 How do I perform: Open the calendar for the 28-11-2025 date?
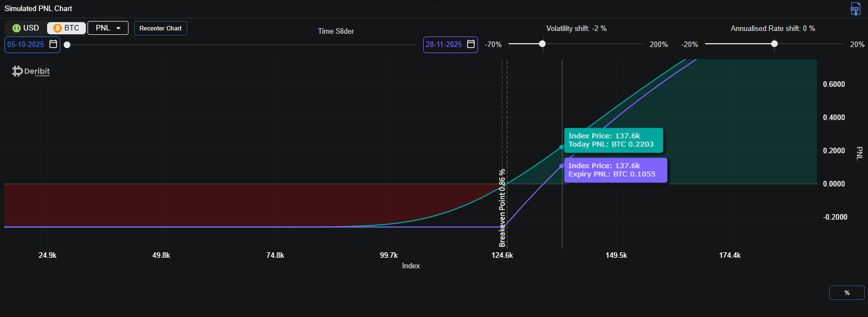coord(471,44)
